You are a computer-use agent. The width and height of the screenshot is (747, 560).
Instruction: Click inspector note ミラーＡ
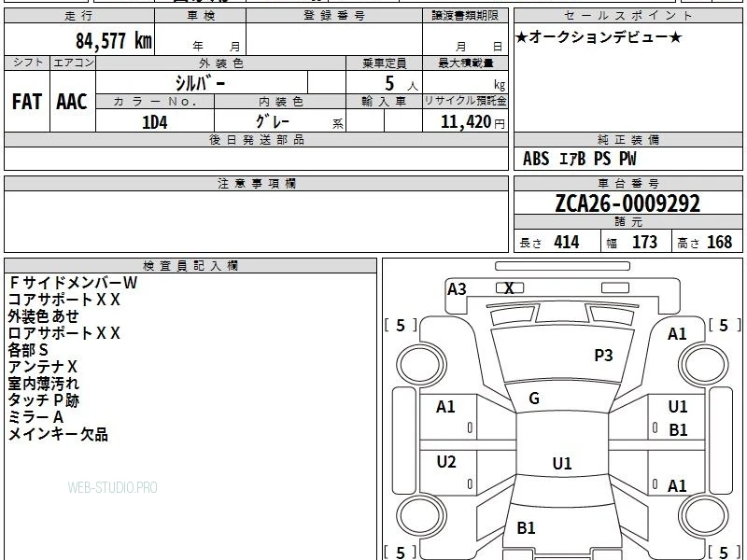[x=35, y=417]
